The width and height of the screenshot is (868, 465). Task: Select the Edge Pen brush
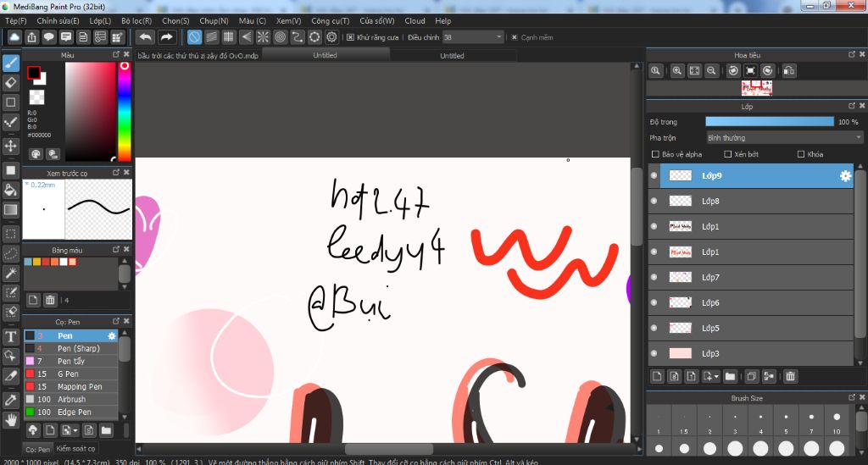(71, 412)
